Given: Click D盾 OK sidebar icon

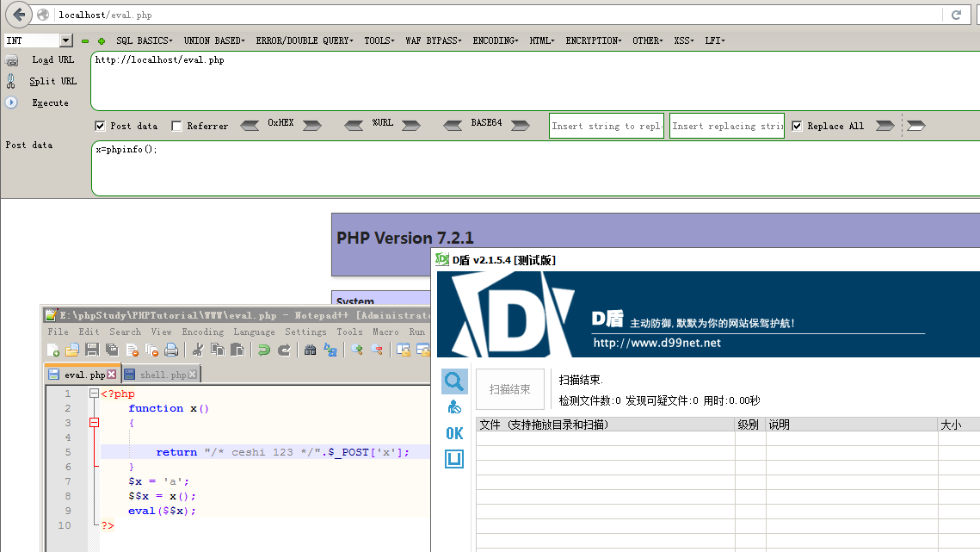Looking at the screenshot, I should (x=454, y=433).
